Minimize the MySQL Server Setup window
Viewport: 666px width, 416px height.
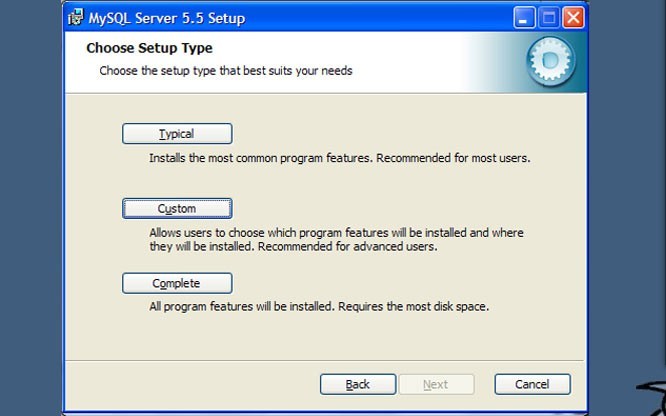click(526, 18)
